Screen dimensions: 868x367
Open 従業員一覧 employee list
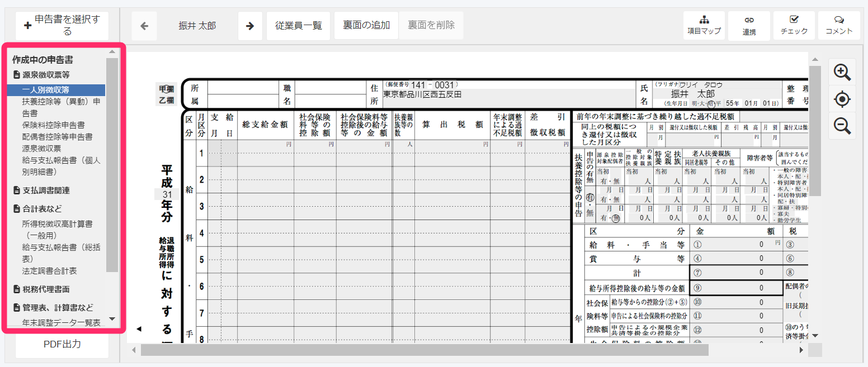pos(299,26)
